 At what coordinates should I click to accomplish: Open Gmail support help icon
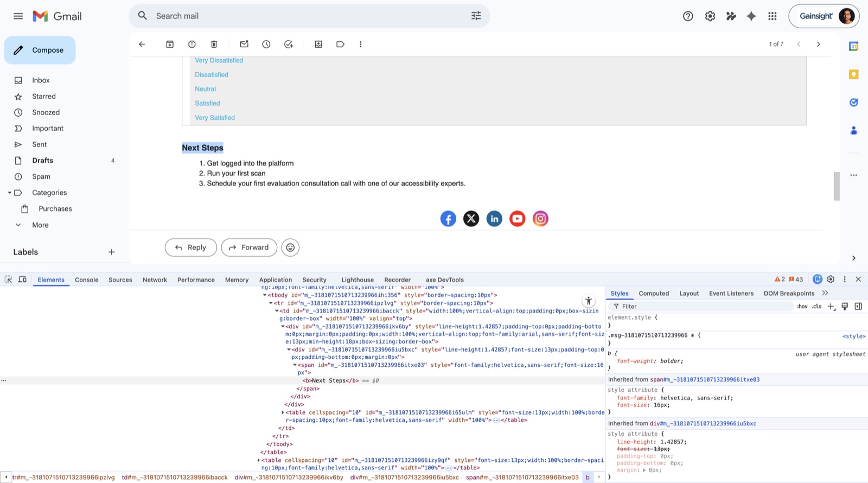(x=688, y=16)
